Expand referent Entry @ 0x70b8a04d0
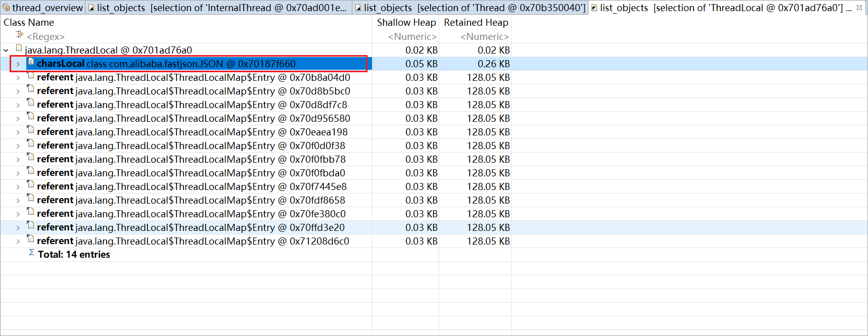Viewport: 868px width, 336px height. pyautogui.click(x=18, y=78)
